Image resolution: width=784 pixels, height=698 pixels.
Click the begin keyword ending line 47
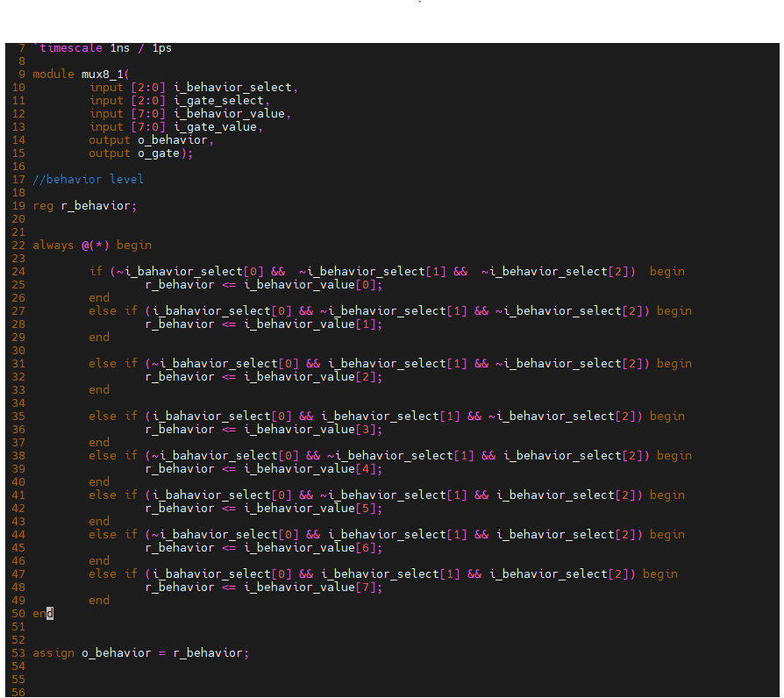coord(660,574)
